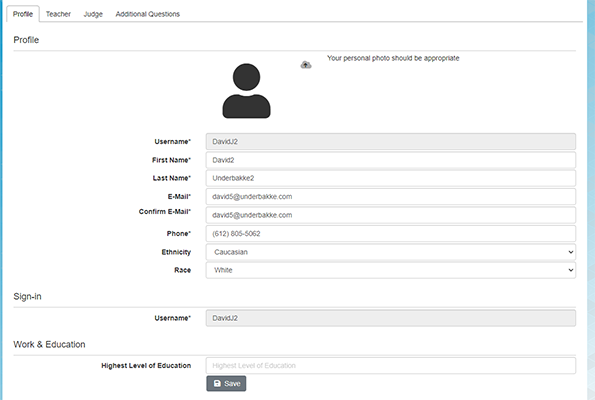
Task: Focus the Confirm E-Mail input field
Action: click(390, 215)
